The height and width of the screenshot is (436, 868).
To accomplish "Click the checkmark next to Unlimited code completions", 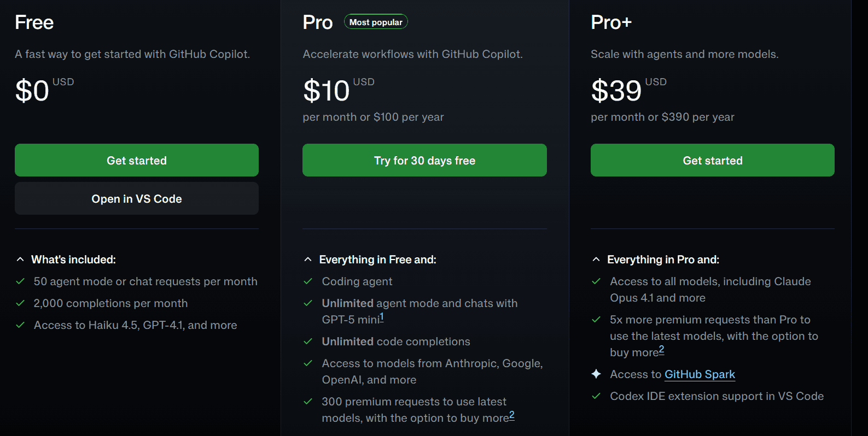I will pos(307,341).
